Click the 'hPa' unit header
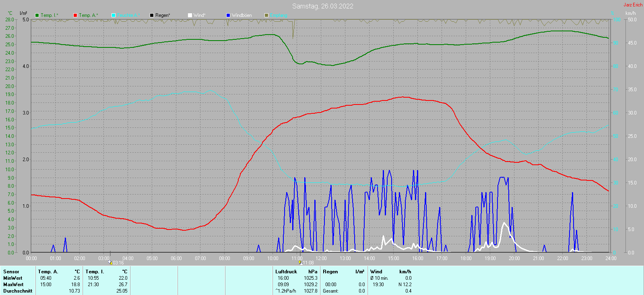This screenshot has height=295, width=644. pos(313,272)
